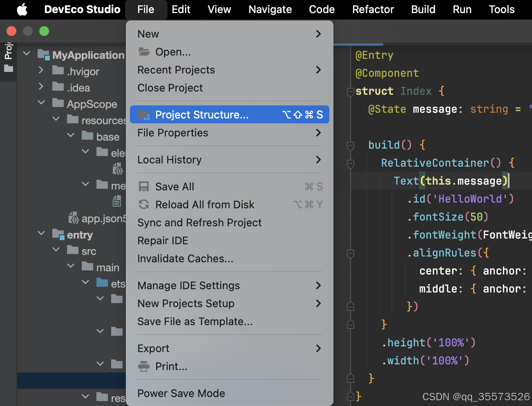Open the View menu
Screen dimensions: 532x406
click(x=219, y=9)
